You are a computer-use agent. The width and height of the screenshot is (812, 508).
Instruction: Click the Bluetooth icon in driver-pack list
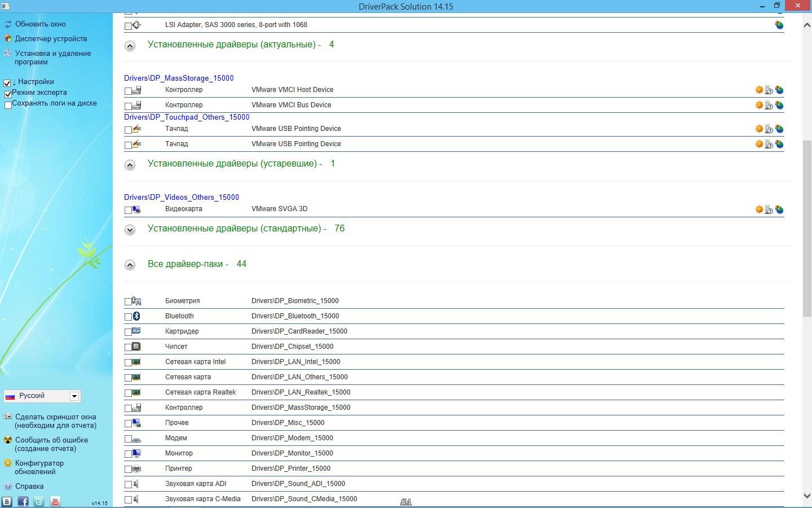click(x=136, y=316)
